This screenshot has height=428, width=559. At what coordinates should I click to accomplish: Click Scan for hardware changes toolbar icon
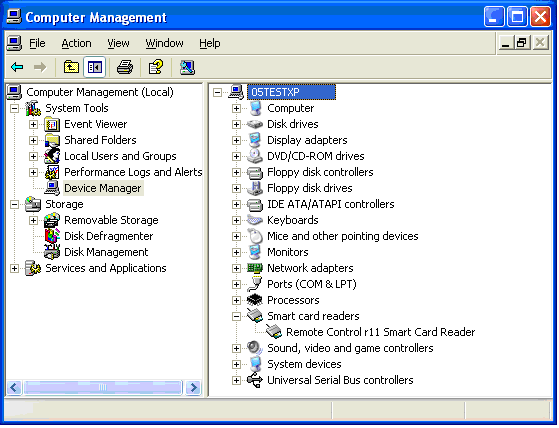[187, 67]
